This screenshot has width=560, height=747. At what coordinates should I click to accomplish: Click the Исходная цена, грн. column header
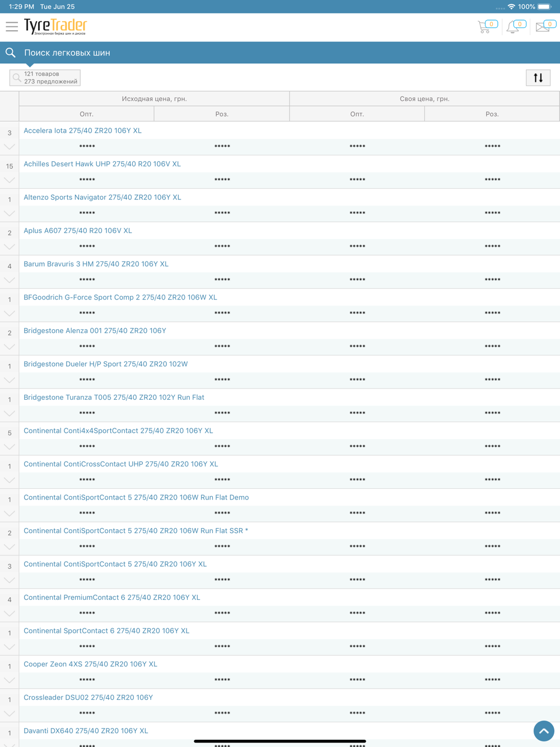(155, 99)
